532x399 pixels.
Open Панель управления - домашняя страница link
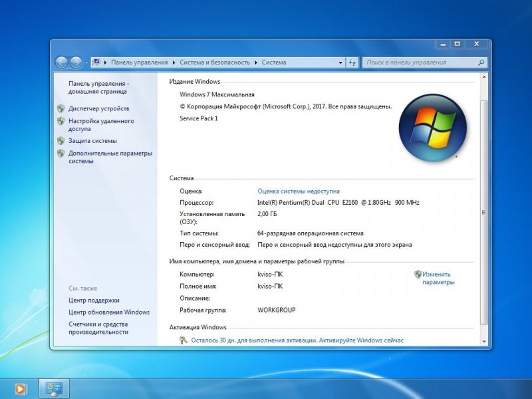click(x=98, y=88)
